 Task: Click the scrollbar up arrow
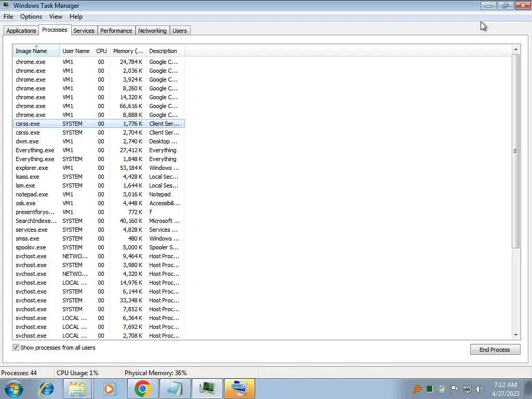(x=516, y=49)
